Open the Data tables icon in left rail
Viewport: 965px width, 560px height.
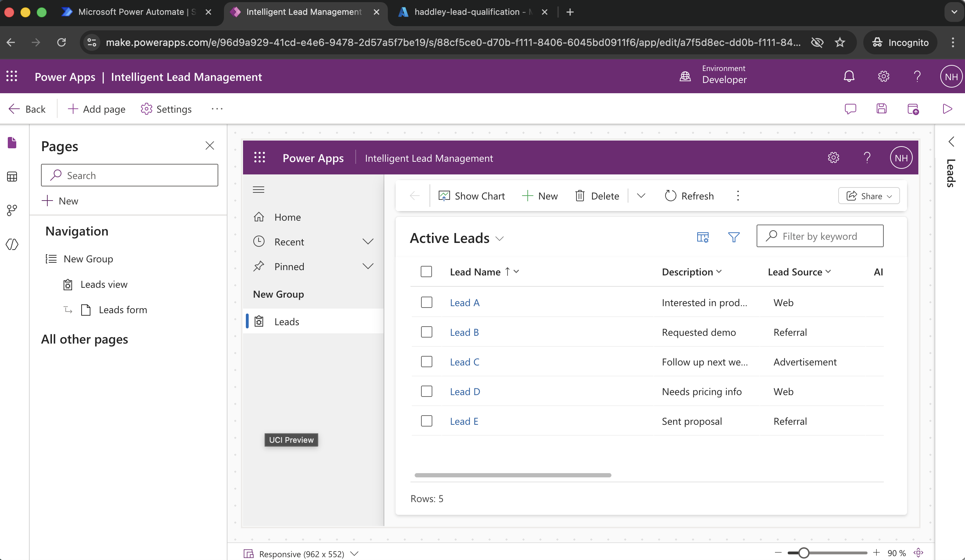(12, 177)
